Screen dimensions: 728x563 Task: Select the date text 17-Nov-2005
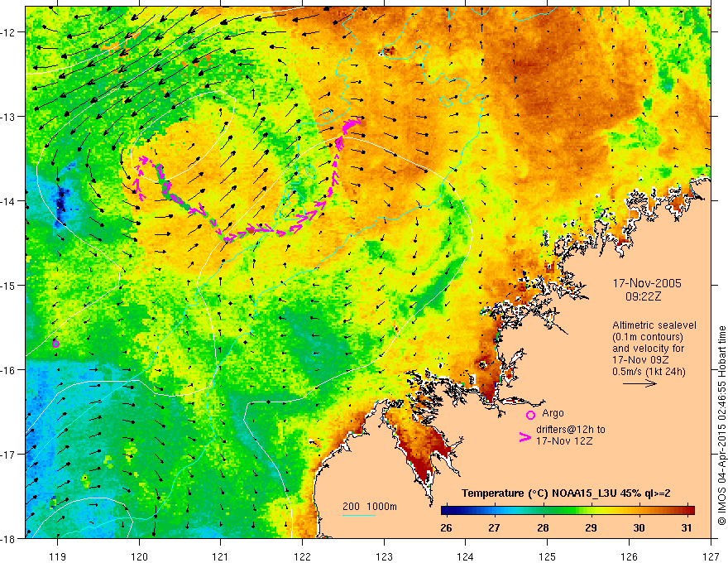(647, 283)
